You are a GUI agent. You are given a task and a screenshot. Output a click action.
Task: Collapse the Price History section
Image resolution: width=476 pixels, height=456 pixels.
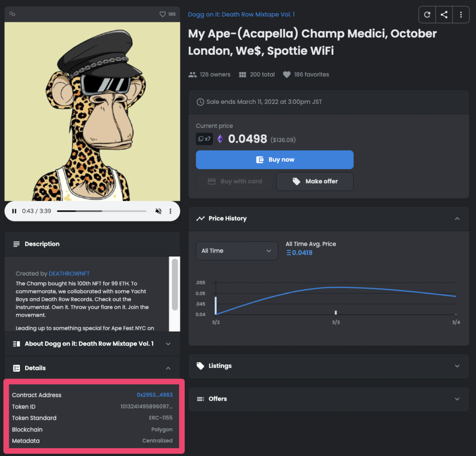point(457,219)
